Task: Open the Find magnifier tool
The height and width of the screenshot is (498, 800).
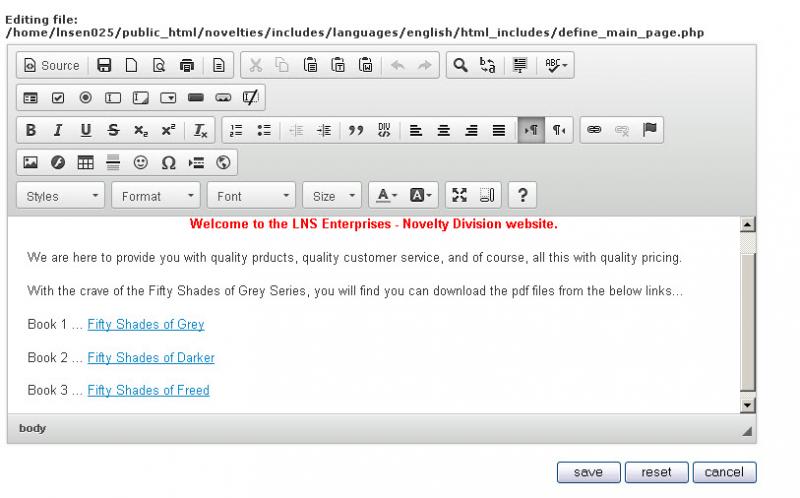Action: click(460, 65)
